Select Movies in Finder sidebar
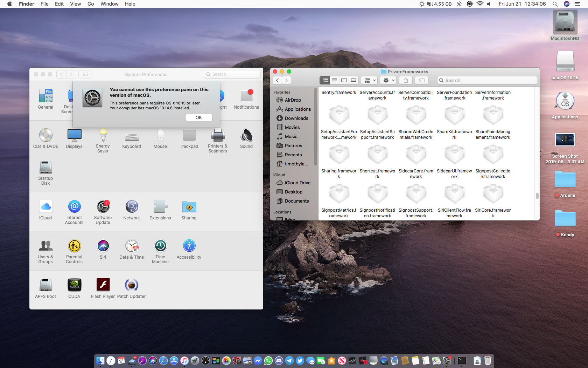 coord(288,127)
